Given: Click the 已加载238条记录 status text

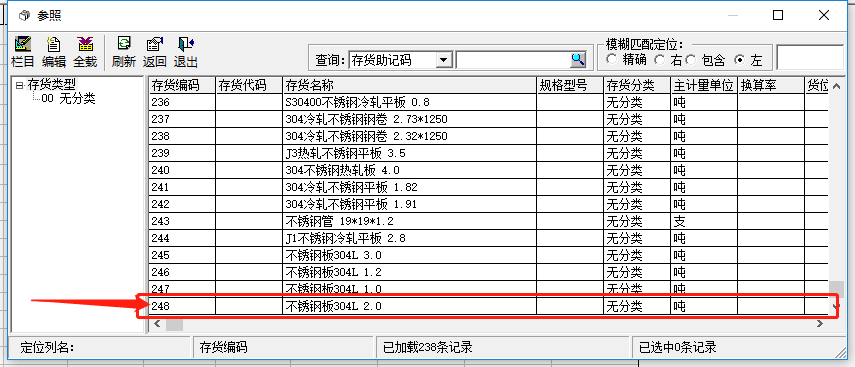Looking at the screenshot, I should pyautogui.click(x=428, y=347).
